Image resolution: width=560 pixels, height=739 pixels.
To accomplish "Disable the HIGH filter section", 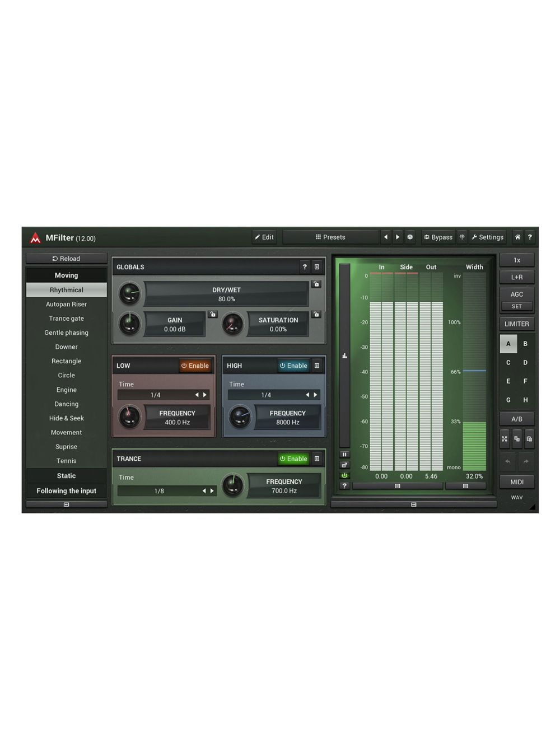I will (x=293, y=366).
